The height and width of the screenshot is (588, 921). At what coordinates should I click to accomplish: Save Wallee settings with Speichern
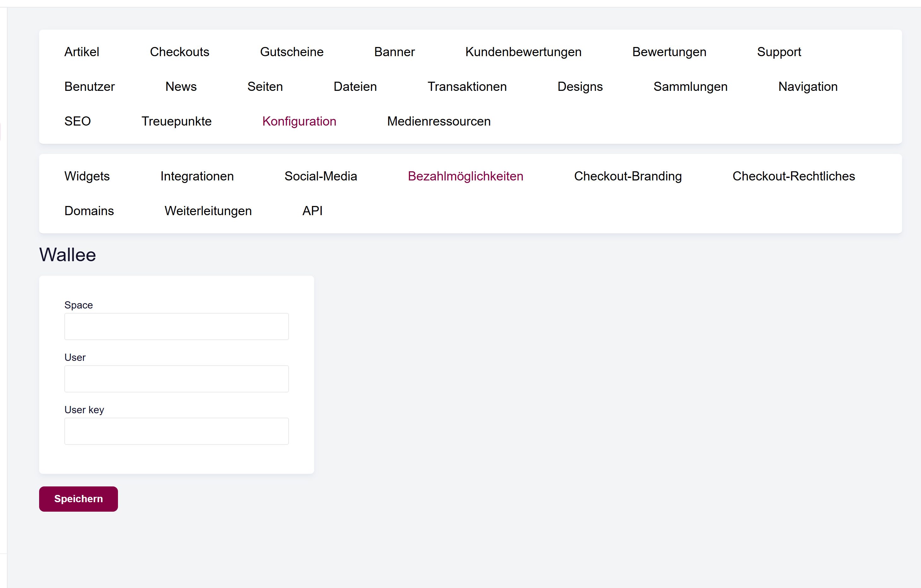(x=79, y=499)
